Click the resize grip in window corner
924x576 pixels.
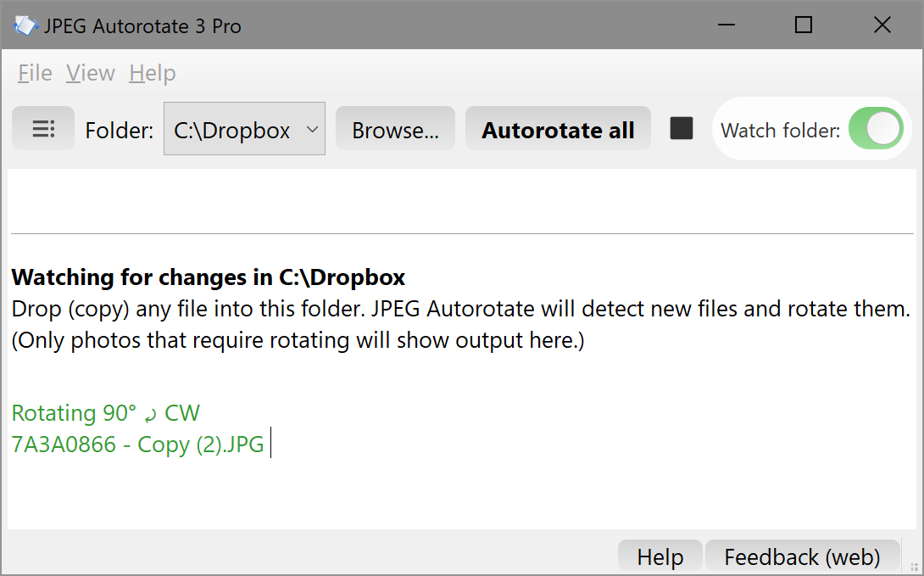point(914,567)
